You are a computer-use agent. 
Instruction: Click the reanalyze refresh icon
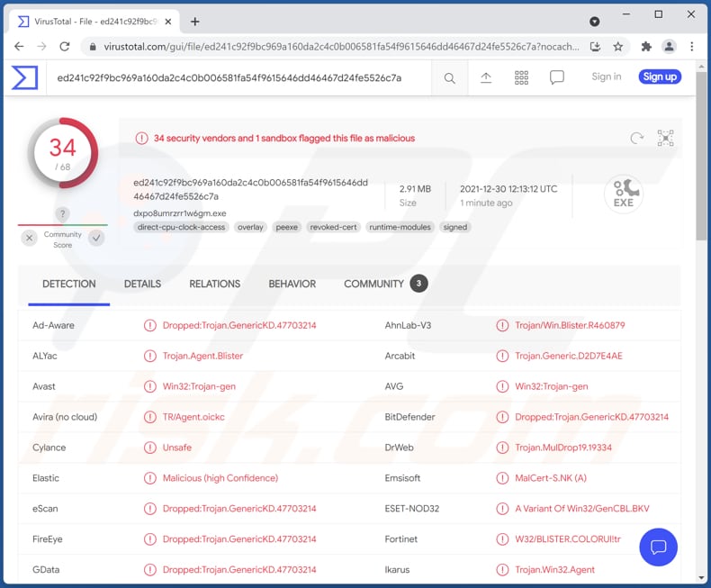pyautogui.click(x=636, y=138)
